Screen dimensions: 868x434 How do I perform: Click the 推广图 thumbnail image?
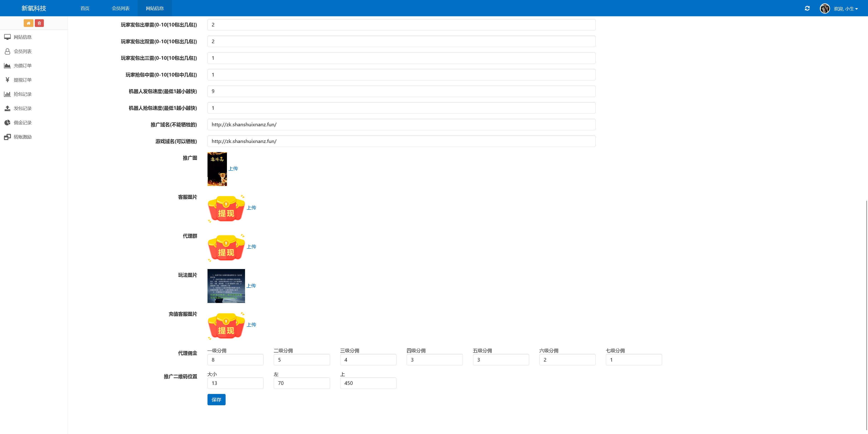[217, 169]
